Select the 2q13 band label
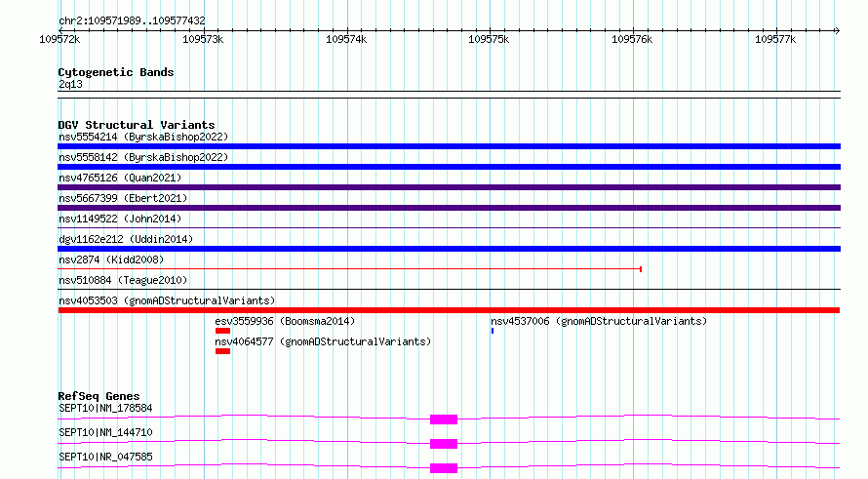Viewport: 868px width, 479px height. [70, 84]
